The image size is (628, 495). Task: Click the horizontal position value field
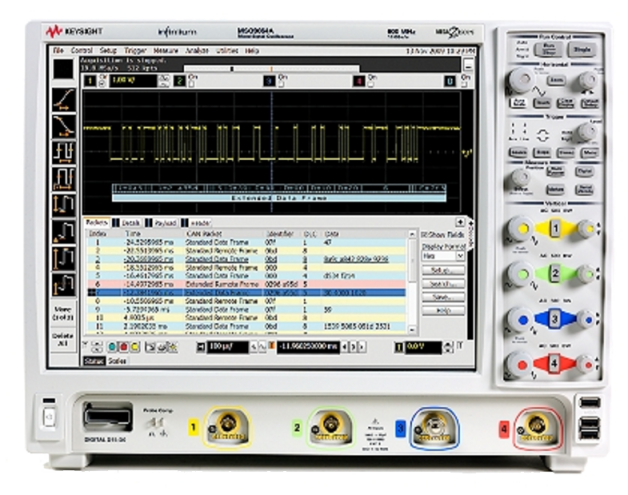click(x=308, y=347)
